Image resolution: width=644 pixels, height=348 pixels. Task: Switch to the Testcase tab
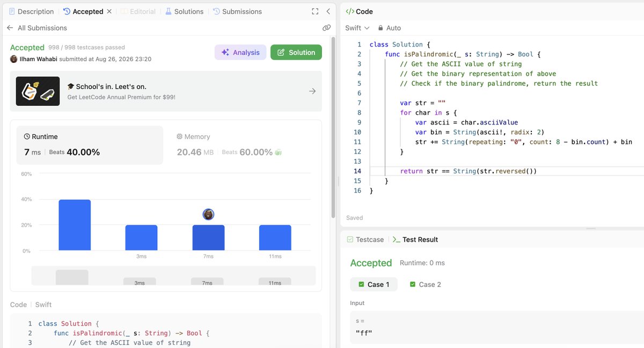tap(365, 240)
